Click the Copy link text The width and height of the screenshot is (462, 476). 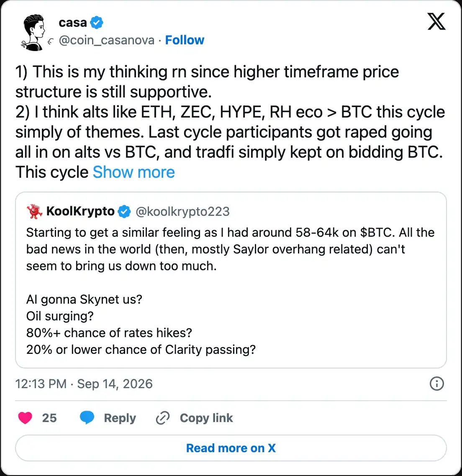pyautogui.click(x=207, y=418)
